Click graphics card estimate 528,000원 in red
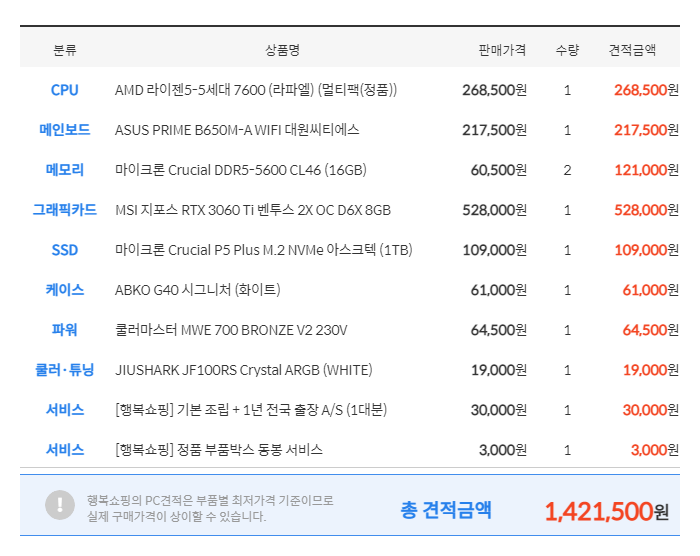Screen dimensions: 700x556 [x=646, y=210]
